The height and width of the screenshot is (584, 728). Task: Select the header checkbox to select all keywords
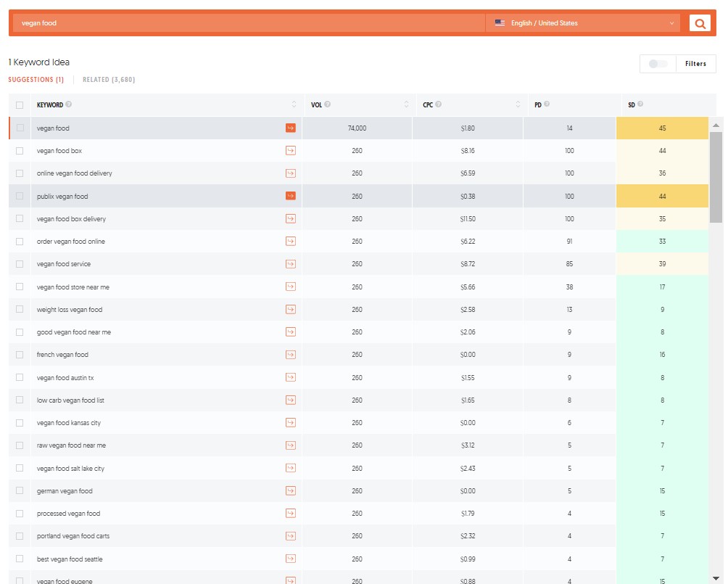pyautogui.click(x=19, y=104)
